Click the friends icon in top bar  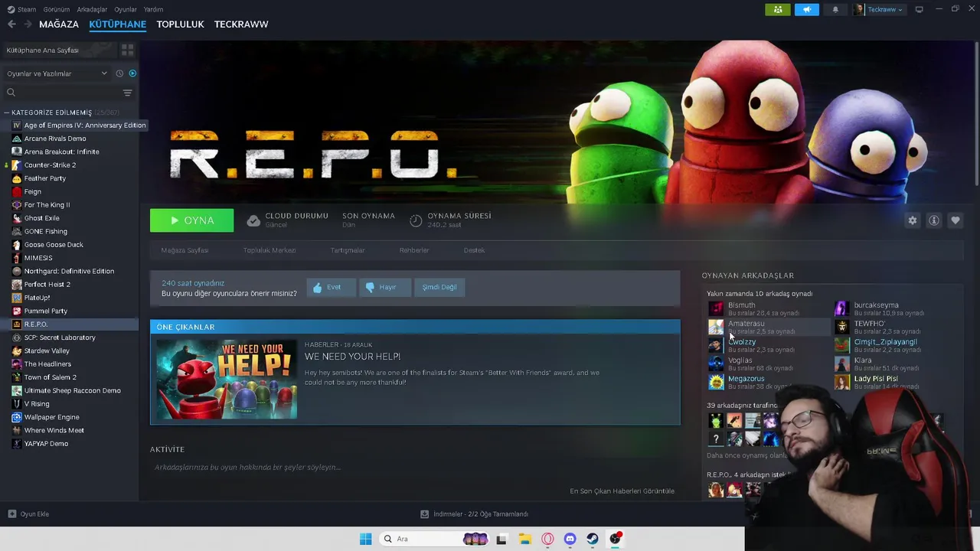(777, 9)
